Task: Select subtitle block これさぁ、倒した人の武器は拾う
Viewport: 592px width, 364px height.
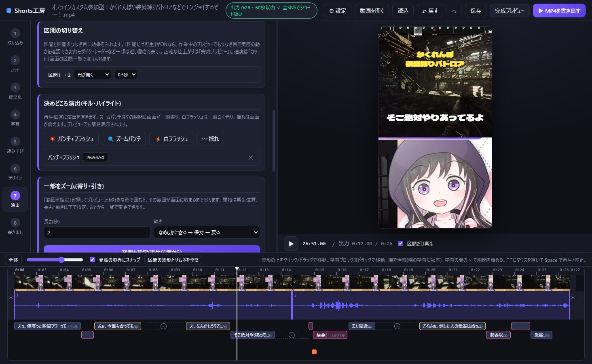Action: coord(452,326)
